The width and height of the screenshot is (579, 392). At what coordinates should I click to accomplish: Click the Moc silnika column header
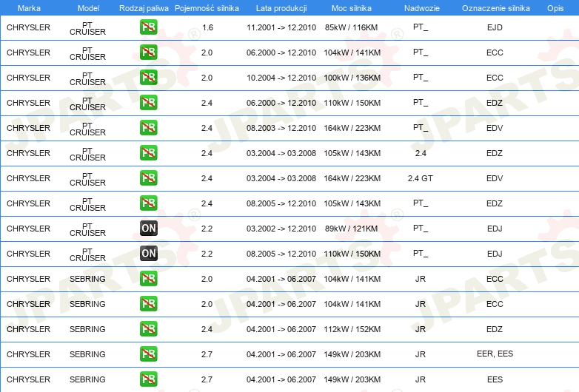352,7
